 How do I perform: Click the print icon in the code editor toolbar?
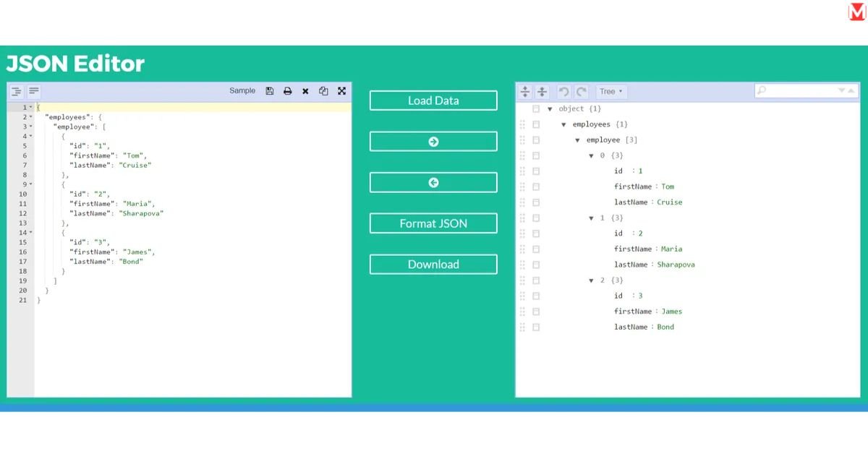pos(287,91)
